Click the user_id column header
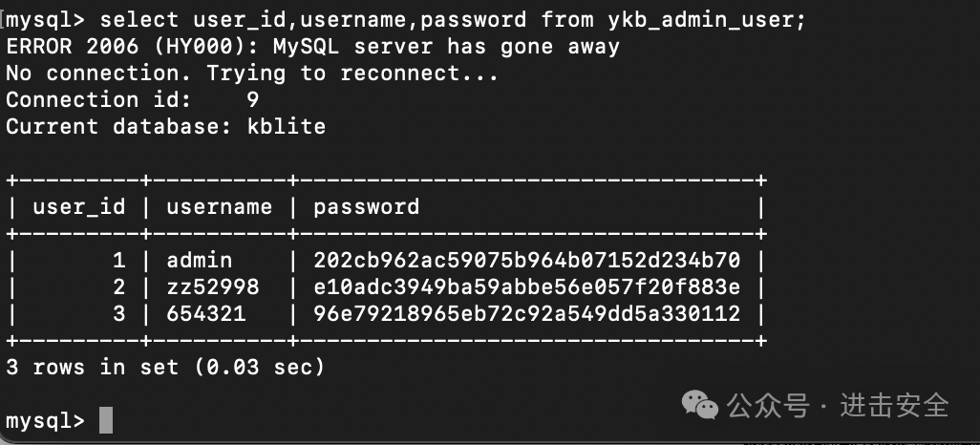This screenshot has width=980, height=445. pos(78,207)
